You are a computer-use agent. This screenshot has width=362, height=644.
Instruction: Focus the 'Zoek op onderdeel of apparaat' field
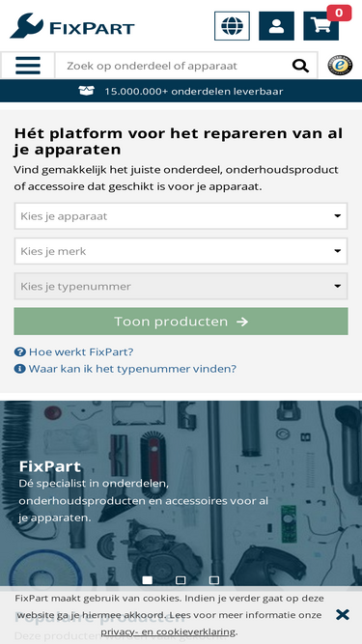pyautogui.click(x=173, y=66)
